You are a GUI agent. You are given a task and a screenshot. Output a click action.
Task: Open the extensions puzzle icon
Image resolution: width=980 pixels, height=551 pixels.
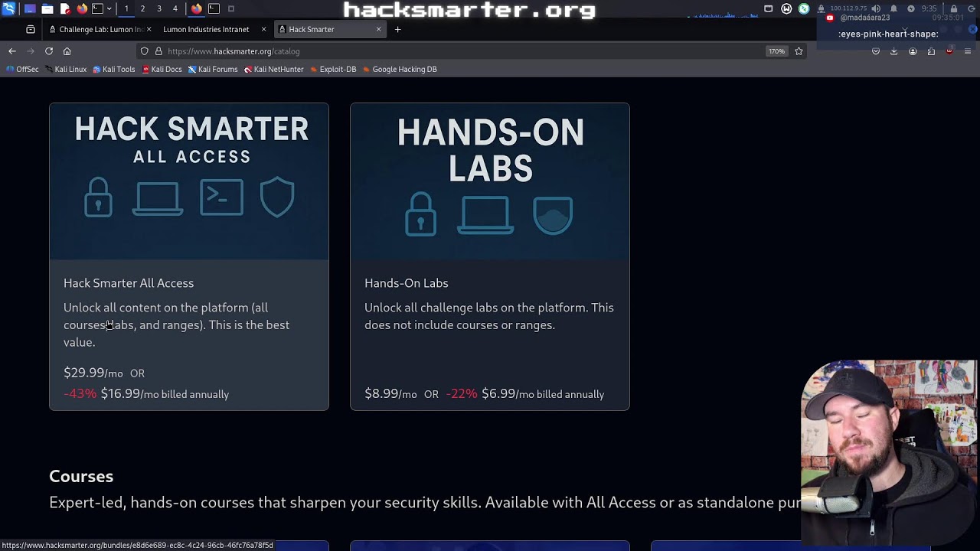931,51
